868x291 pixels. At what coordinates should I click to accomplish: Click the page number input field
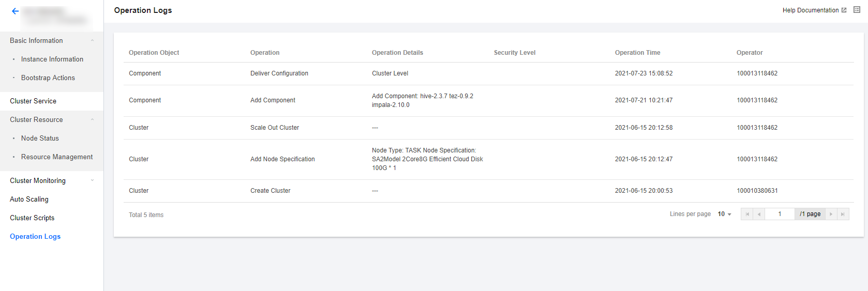780,214
